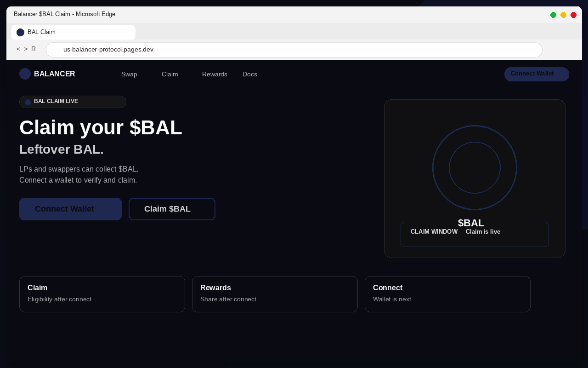Click the Balancer logo circle icon
This screenshot has height=368, width=588.
click(25, 74)
